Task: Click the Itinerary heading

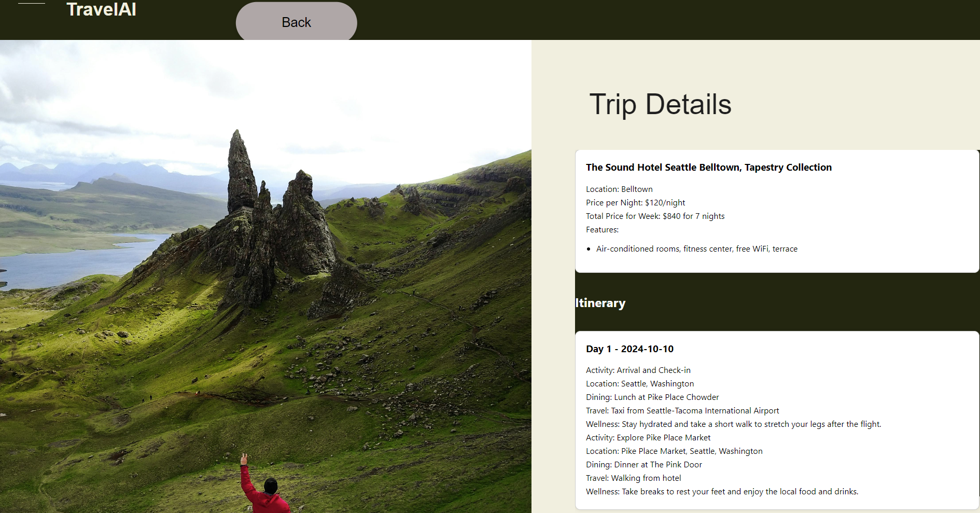Action: tap(600, 303)
